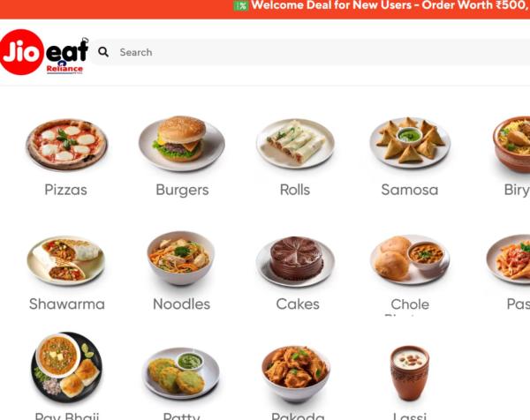Click the magnifying glass search icon

103,52
